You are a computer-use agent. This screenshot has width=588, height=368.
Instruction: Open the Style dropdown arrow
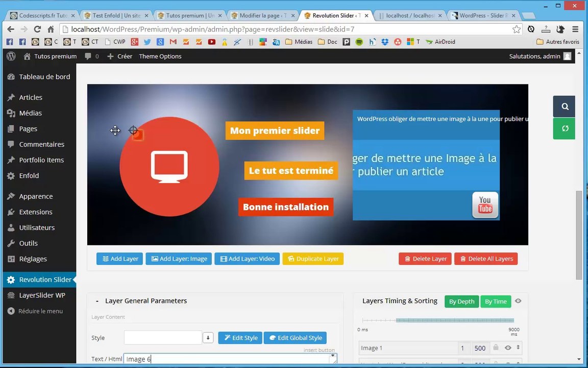(x=208, y=337)
